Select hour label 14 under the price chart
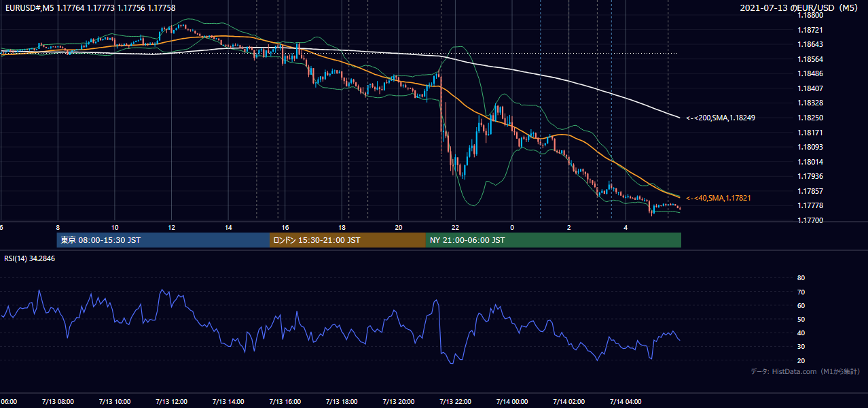Image resolution: width=868 pixels, height=408 pixels. pyautogui.click(x=228, y=227)
